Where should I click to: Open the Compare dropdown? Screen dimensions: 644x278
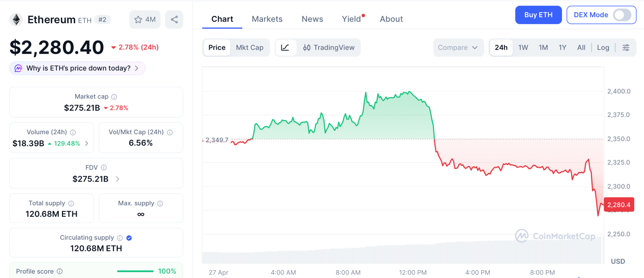point(458,47)
